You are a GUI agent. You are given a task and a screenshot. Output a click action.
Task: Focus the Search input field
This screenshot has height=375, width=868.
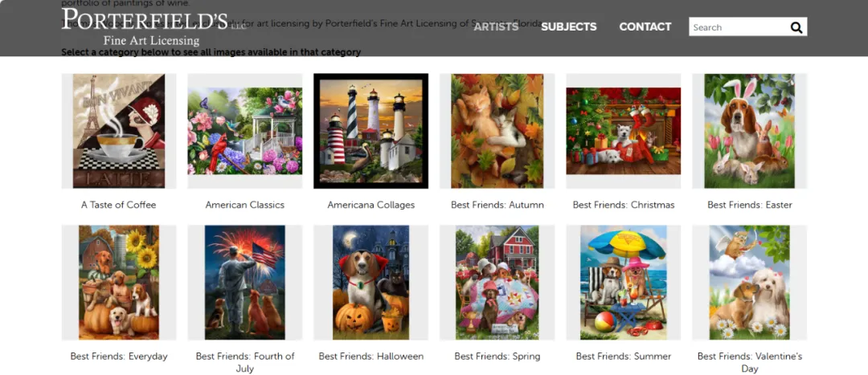click(x=738, y=27)
